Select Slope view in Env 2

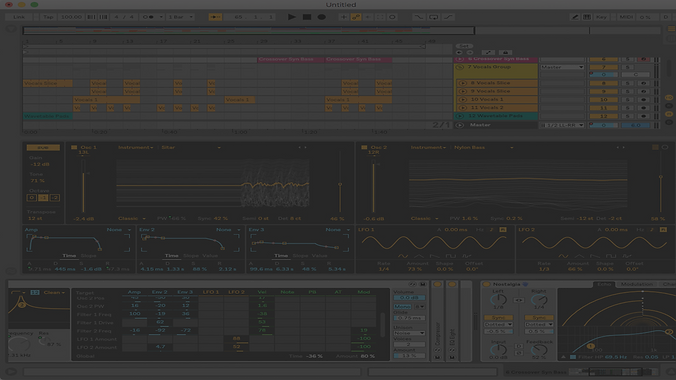coord(191,256)
